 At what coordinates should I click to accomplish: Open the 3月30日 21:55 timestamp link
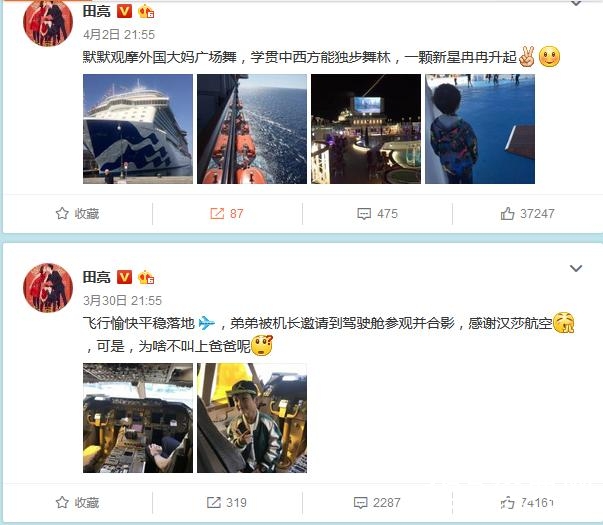coord(122,300)
